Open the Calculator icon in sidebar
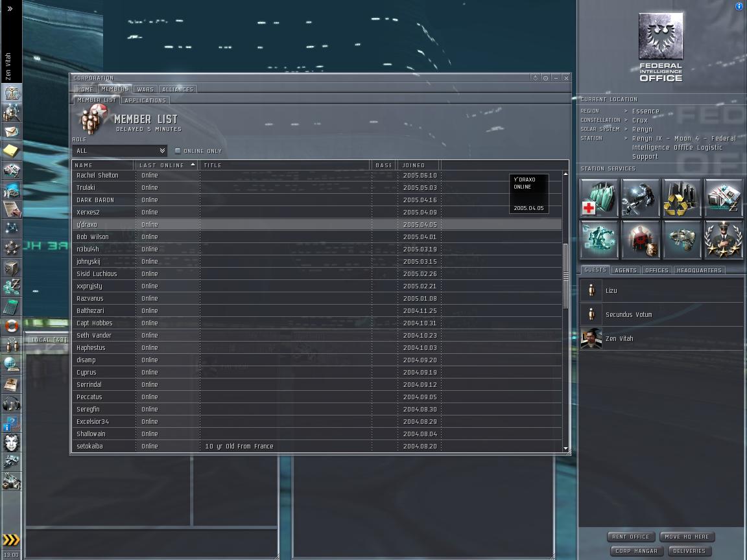This screenshot has width=747, height=560. point(12,307)
